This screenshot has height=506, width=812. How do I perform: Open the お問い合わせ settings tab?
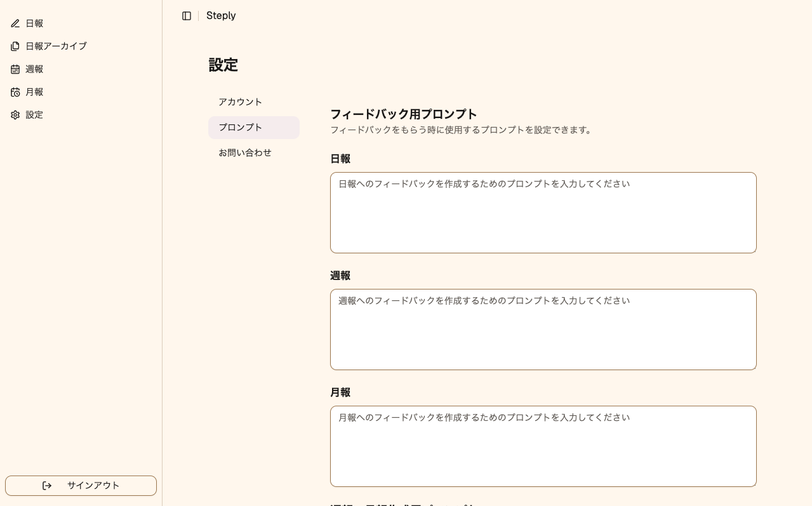point(254,153)
